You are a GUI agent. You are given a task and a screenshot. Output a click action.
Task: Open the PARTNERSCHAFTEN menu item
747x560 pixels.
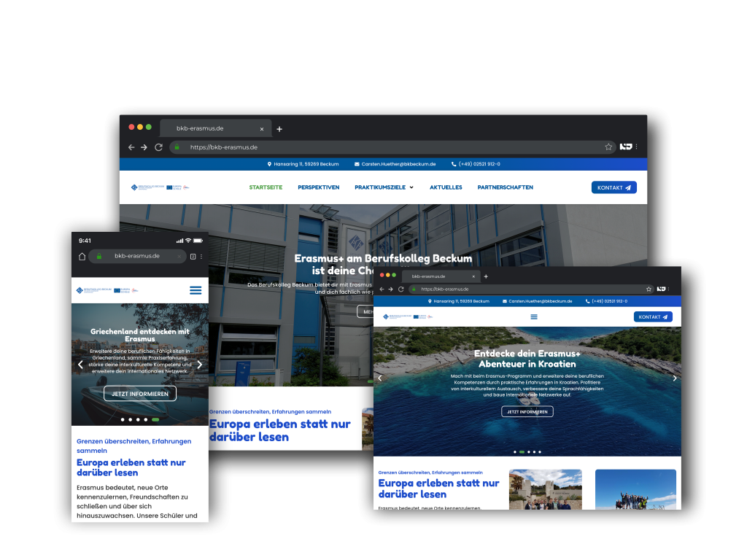click(506, 187)
